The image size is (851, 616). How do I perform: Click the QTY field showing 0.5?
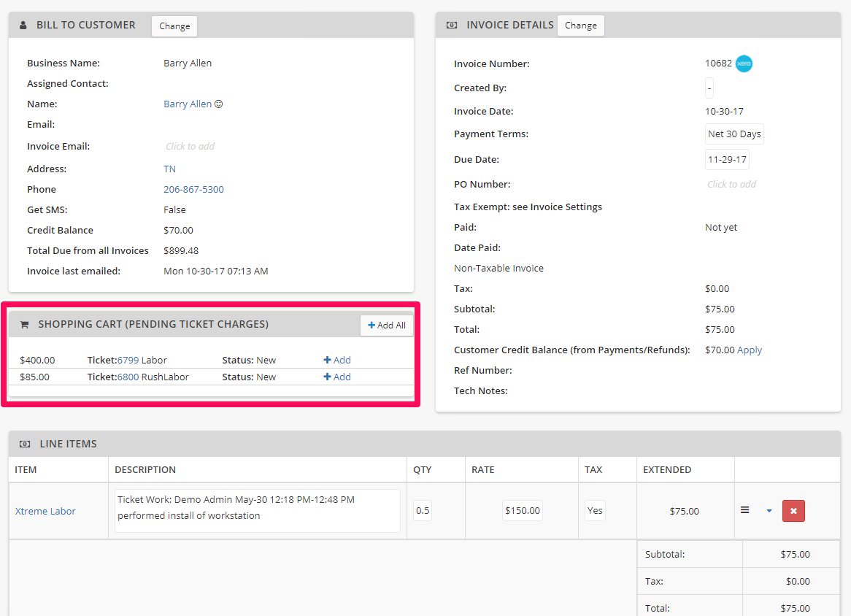[x=422, y=511]
